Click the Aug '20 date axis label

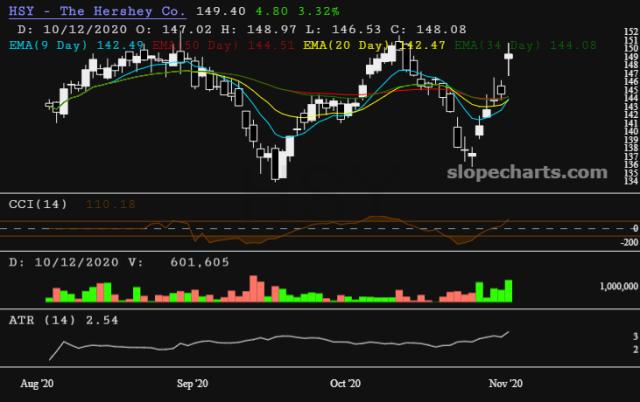click(36, 383)
